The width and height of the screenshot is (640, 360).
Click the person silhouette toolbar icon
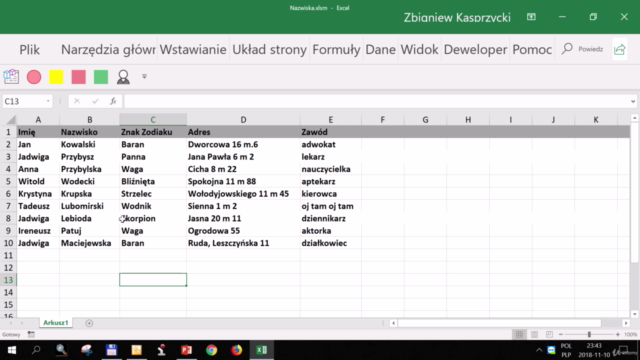tap(123, 77)
